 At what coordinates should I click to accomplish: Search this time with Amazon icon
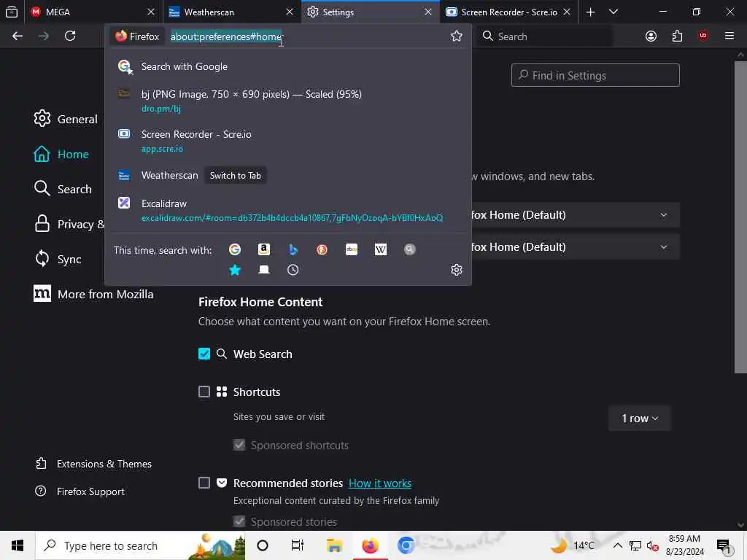264,249
